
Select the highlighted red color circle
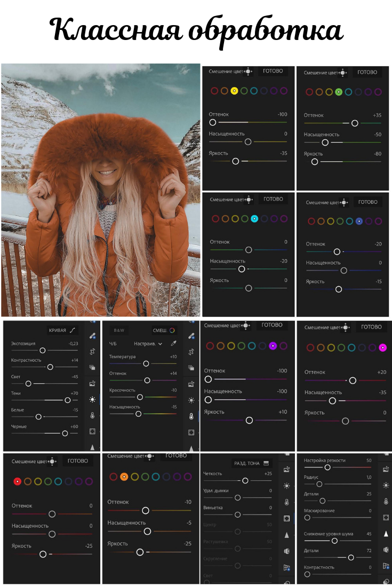[x=17, y=481]
